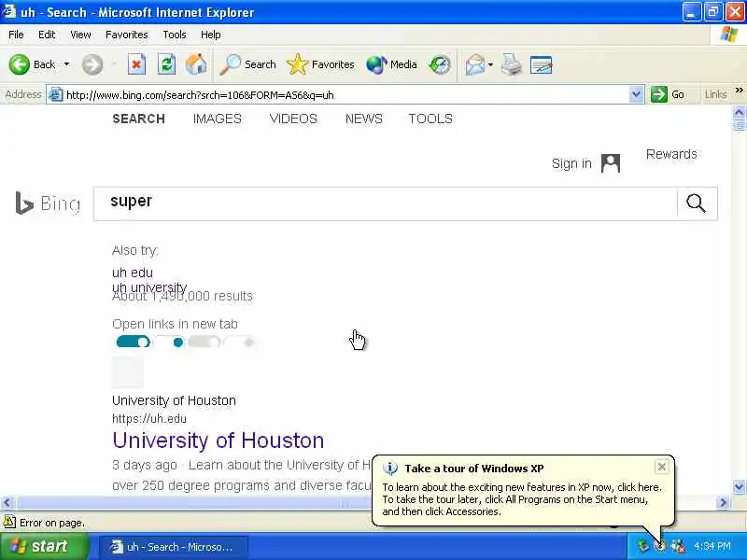747x560 pixels.
Task: Open the Windows Start button
Action: coord(44,546)
